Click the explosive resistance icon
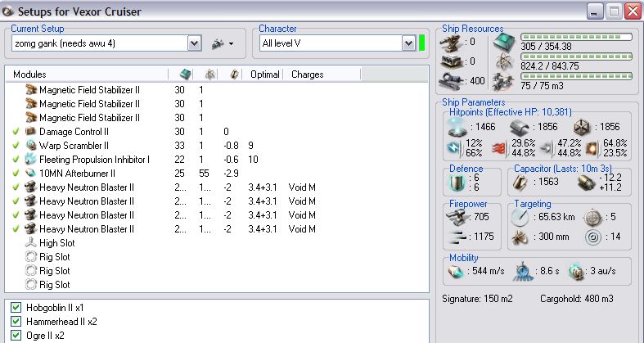Viewport: 644px width, 343px height. pos(592,148)
